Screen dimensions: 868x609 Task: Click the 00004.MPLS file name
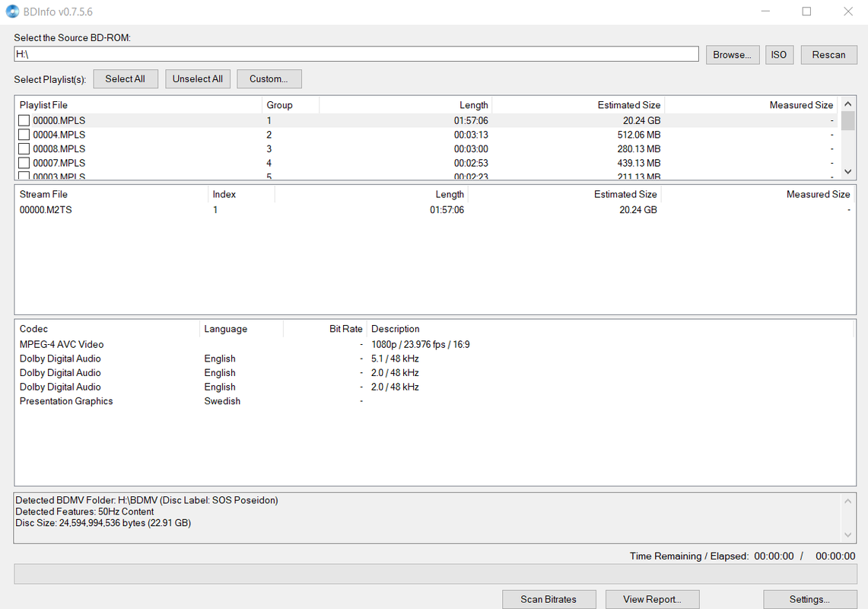coord(59,135)
